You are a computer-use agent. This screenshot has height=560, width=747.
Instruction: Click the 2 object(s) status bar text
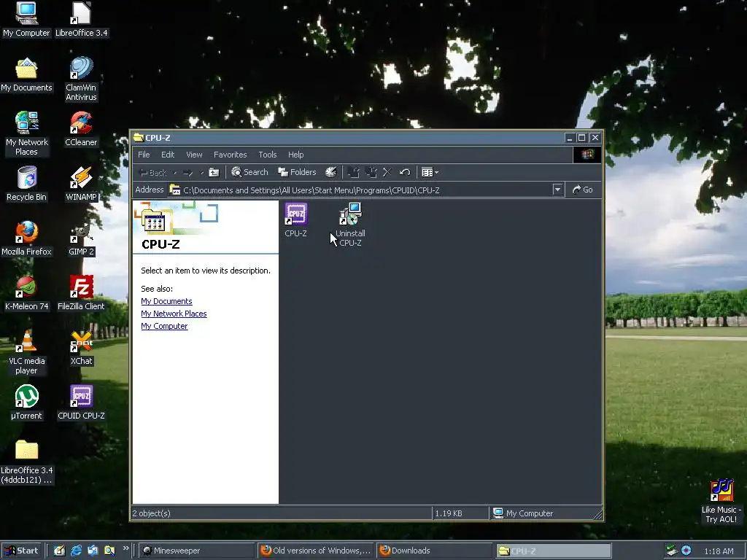[151, 513]
